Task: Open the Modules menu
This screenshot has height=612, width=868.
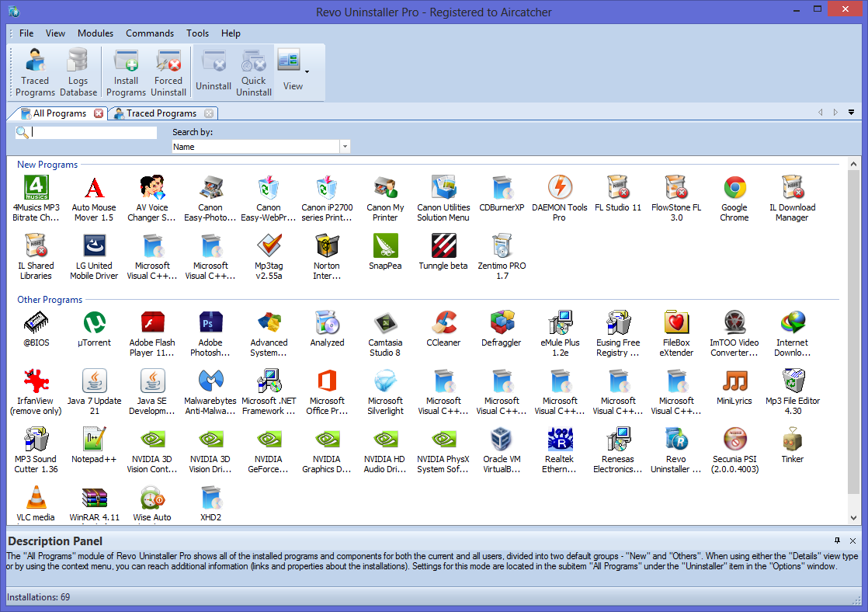Action: 95,33
